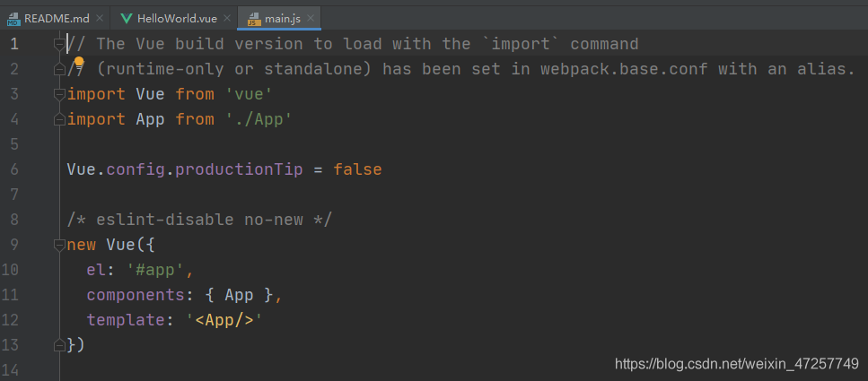Click the <App/> template tag text
Viewport: 868px width, 381px height.
[224, 320]
